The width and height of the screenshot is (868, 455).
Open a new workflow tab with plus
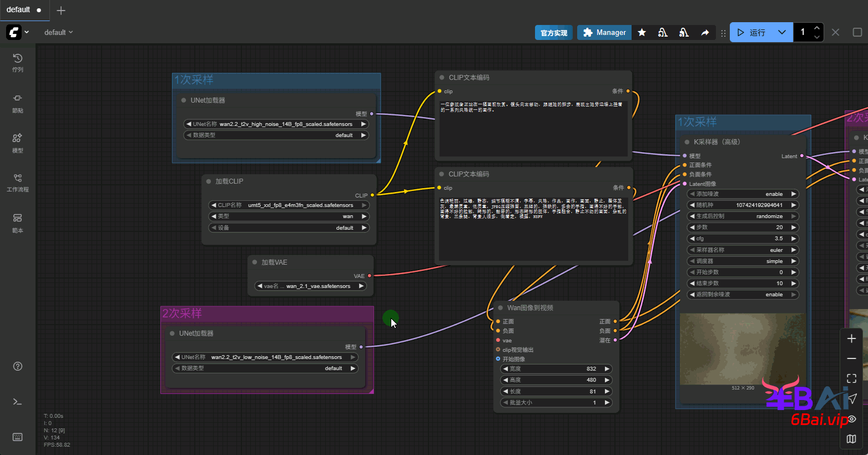pos(61,11)
